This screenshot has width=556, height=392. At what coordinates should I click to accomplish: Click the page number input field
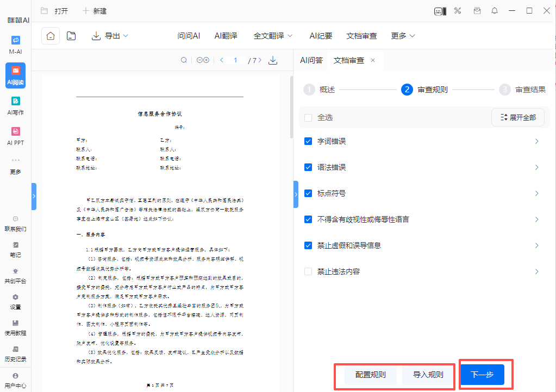(x=236, y=60)
